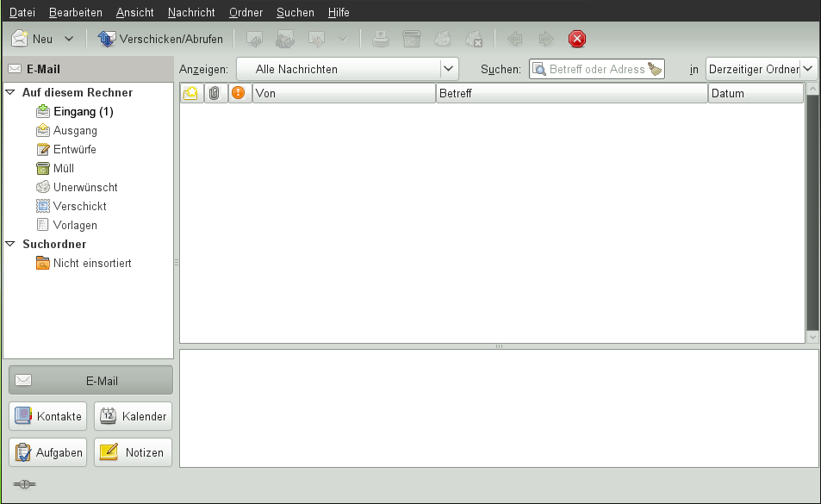Image resolution: width=821 pixels, height=504 pixels.
Task: Sort by the attachment paperclip column
Action: point(215,93)
